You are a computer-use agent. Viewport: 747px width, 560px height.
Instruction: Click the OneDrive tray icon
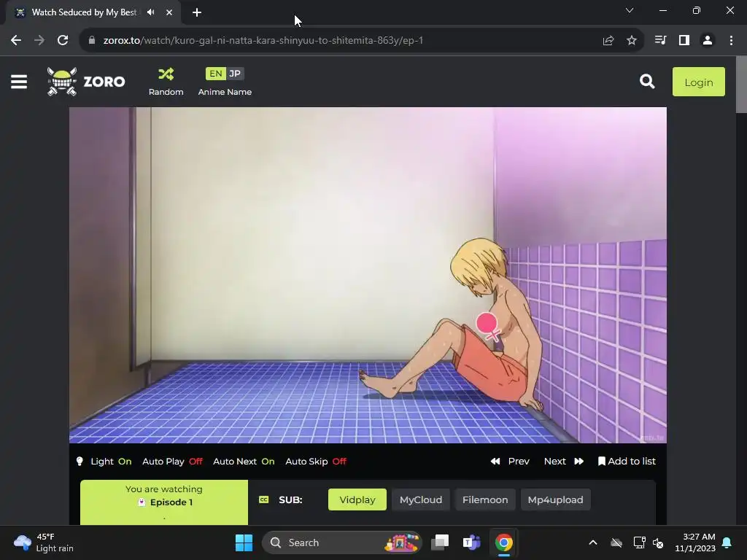[616, 542]
